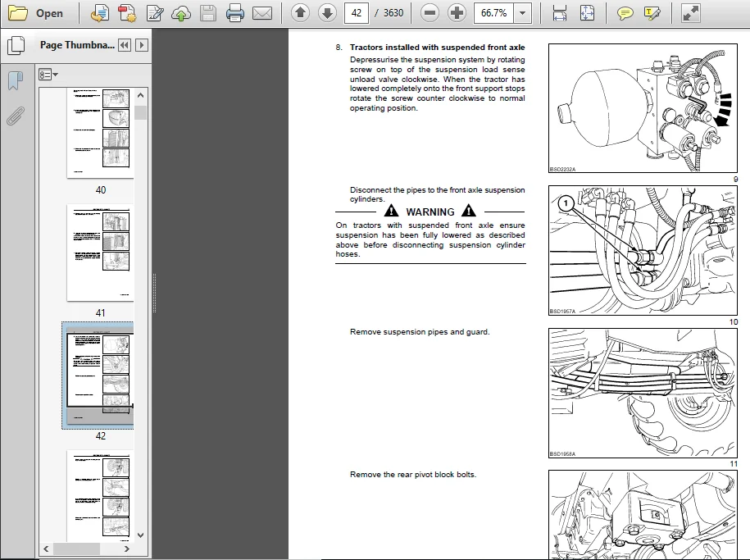Click the add sticky note comment icon
This screenshot has width=750, height=560.
(625, 13)
